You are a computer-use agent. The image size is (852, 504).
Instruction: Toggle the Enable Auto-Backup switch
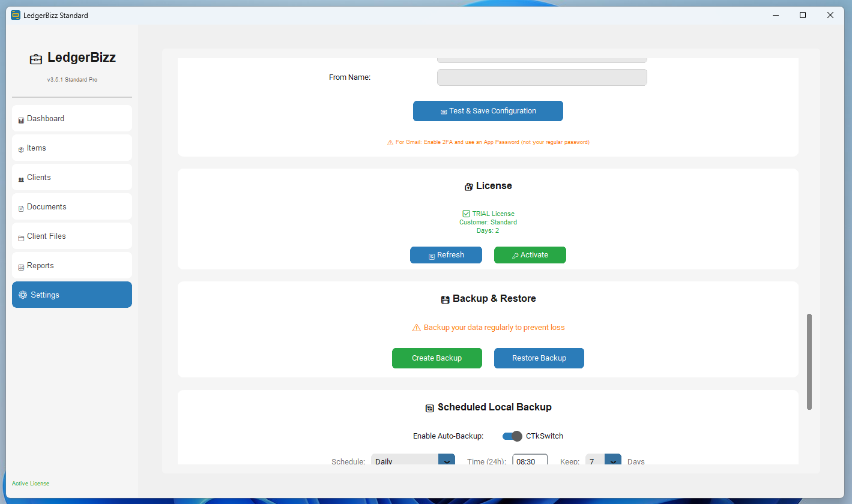tap(512, 436)
